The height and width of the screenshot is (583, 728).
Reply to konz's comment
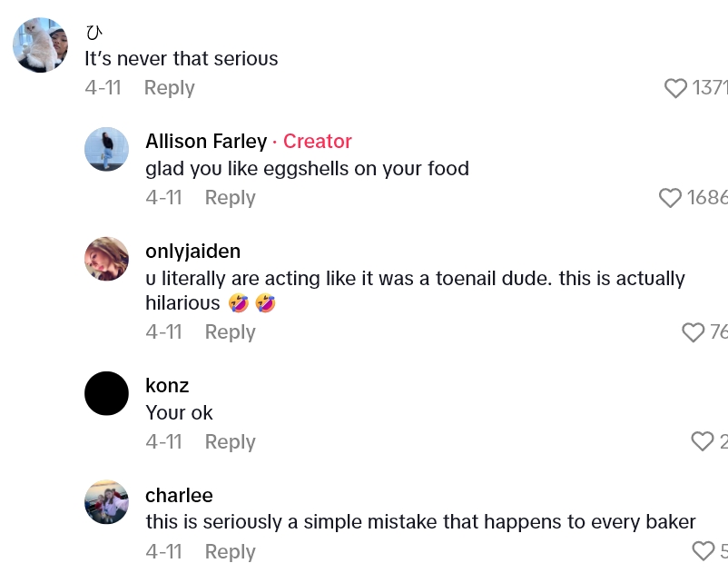click(230, 442)
